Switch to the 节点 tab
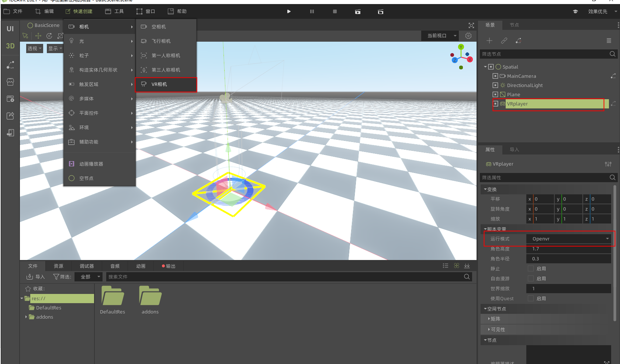Image resolution: width=620 pixels, height=364 pixels. [514, 25]
